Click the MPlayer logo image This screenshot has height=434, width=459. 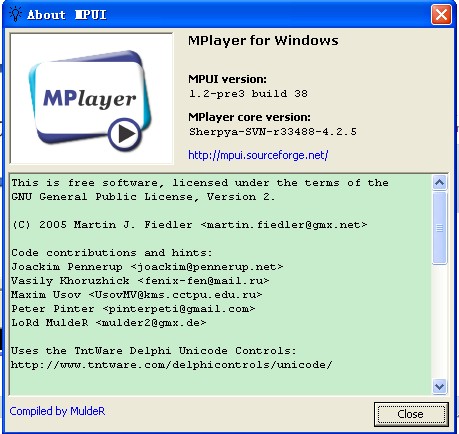92,98
